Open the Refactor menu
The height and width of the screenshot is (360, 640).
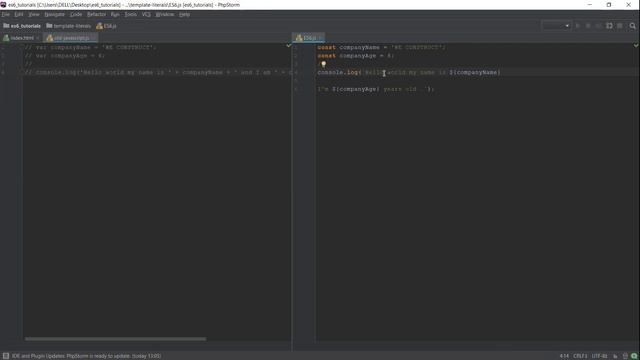click(x=97, y=14)
